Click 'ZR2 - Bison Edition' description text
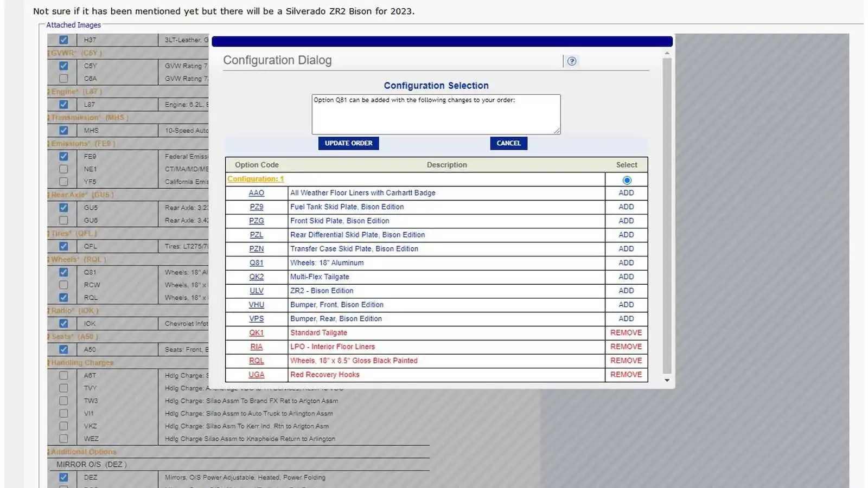The width and height of the screenshot is (868, 488). pos(322,291)
